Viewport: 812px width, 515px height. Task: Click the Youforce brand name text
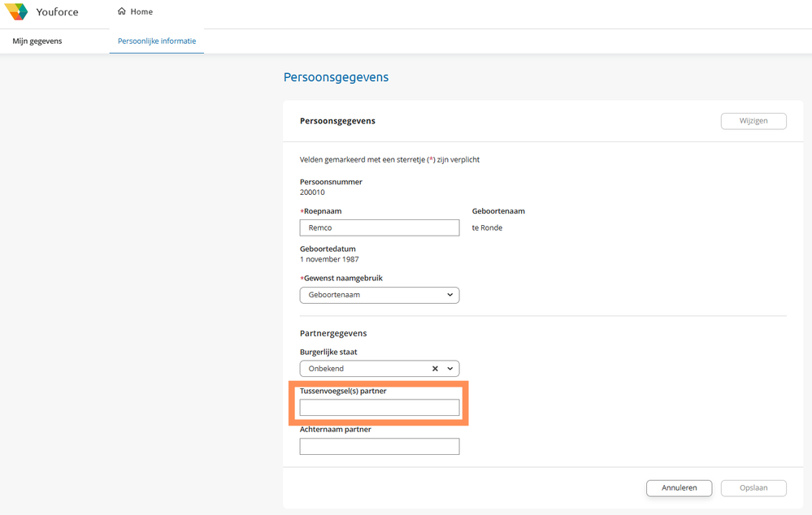pyautogui.click(x=58, y=12)
